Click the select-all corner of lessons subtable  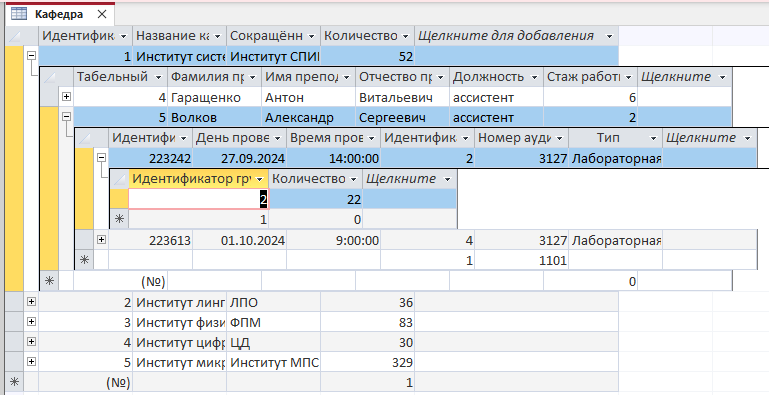(84, 138)
